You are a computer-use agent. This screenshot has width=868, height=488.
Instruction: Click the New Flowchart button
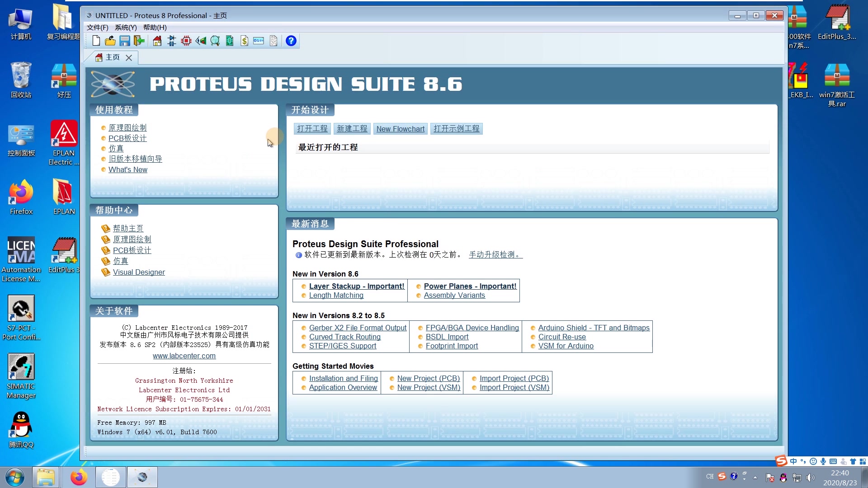pos(401,129)
